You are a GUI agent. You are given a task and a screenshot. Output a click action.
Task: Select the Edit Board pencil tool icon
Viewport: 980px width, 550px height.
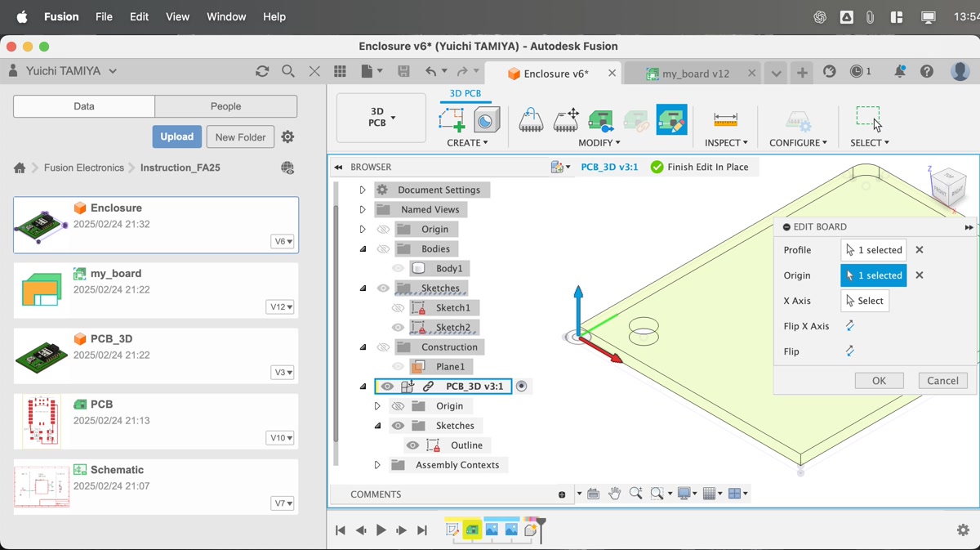point(671,120)
